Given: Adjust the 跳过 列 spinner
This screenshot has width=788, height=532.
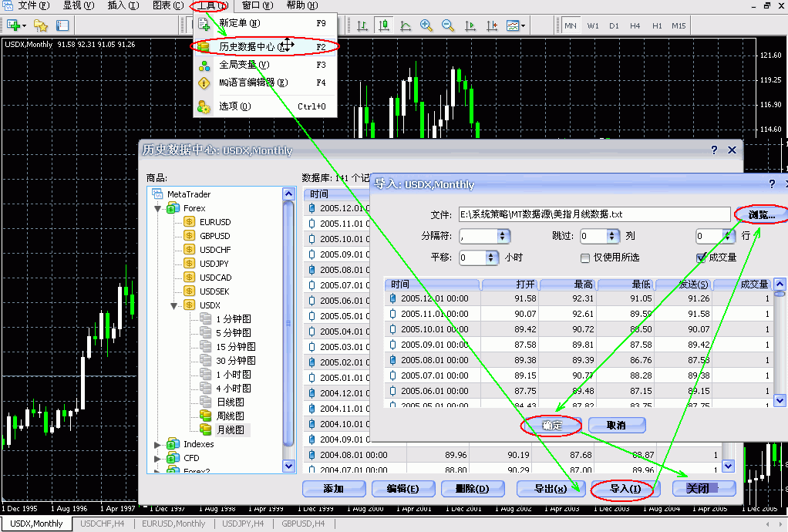Looking at the screenshot, I should point(611,236).
